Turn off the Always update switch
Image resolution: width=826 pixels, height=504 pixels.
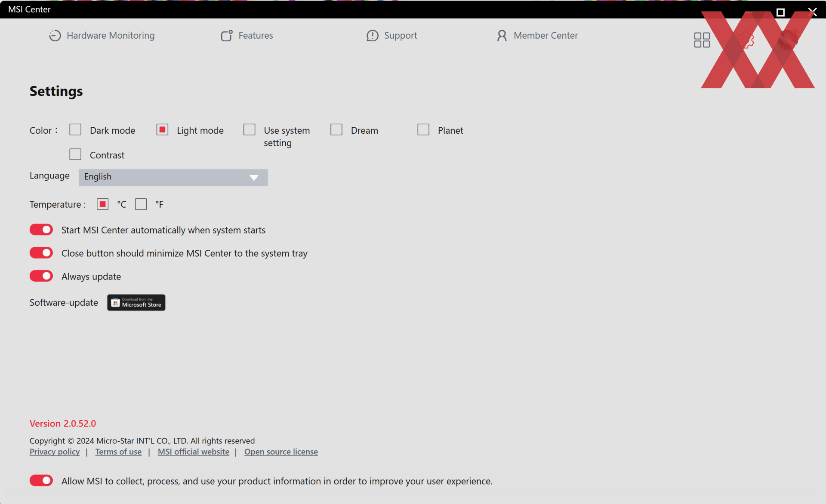tap(41, 276)
